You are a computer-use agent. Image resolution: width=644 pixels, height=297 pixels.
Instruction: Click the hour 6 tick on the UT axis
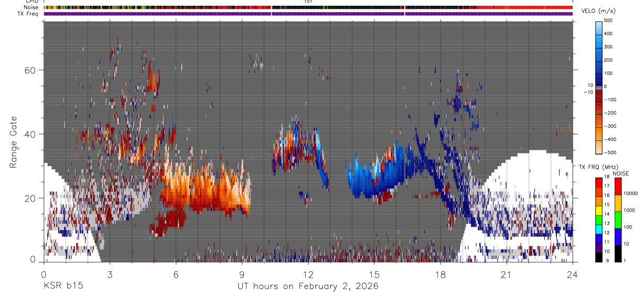pos(176,274)
